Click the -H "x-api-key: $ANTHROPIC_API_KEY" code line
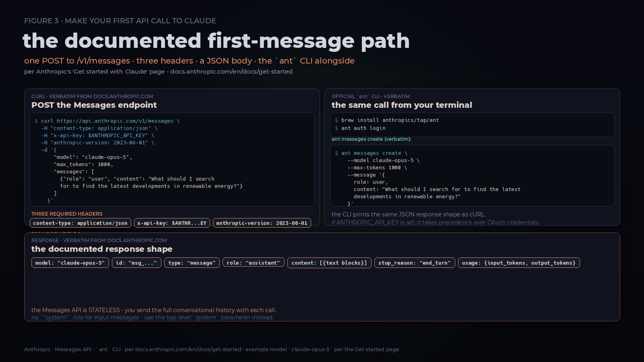This screenshot has width=644, height=362. (x=97, y=136)
